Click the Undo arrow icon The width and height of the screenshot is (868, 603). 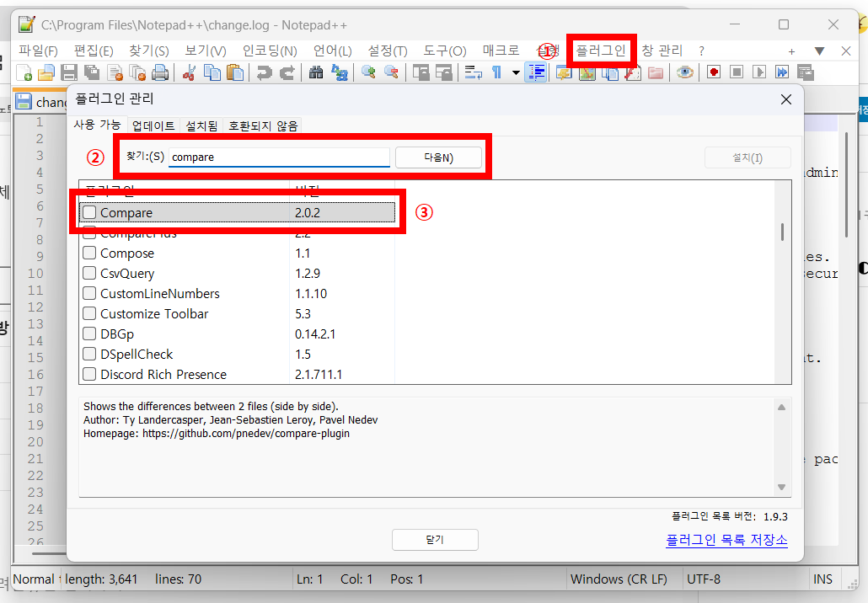point(264,72)
